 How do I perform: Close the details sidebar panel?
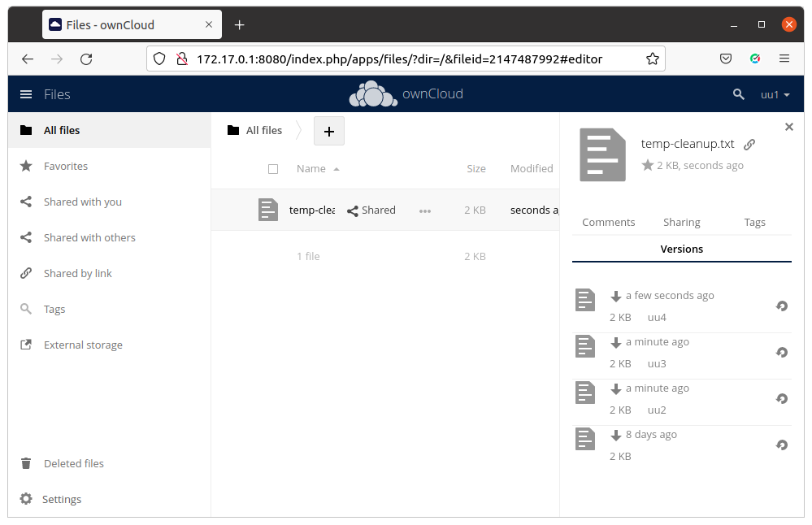[788, 127]
